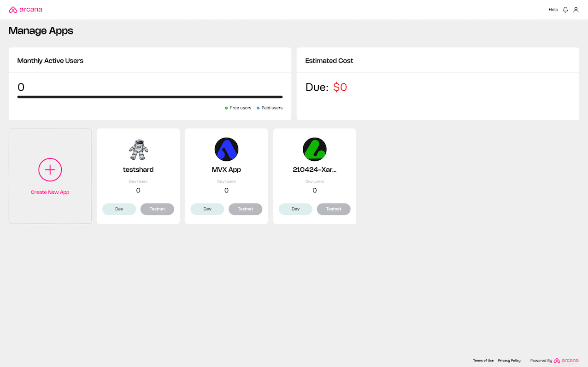Click the Powered By text in footer
588x367 pixels.
click(541, 361)
